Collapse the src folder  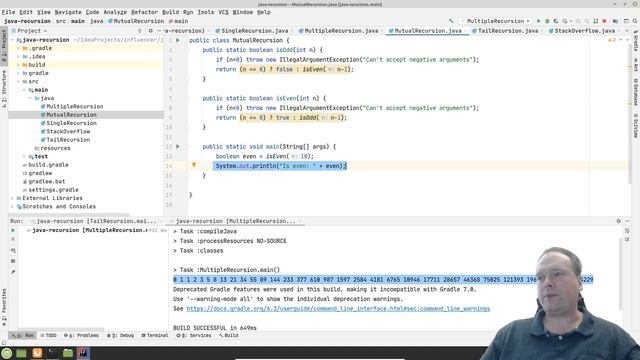click(x=18, y=82)
